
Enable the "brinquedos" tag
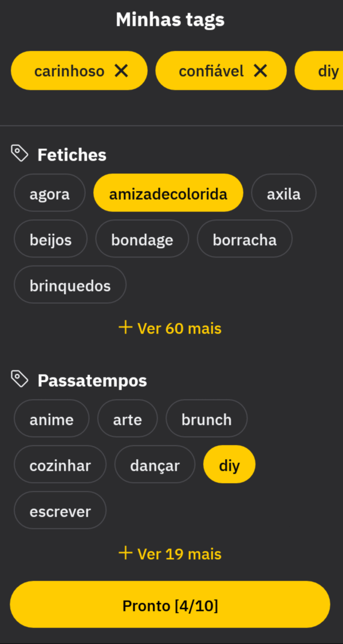70,284
